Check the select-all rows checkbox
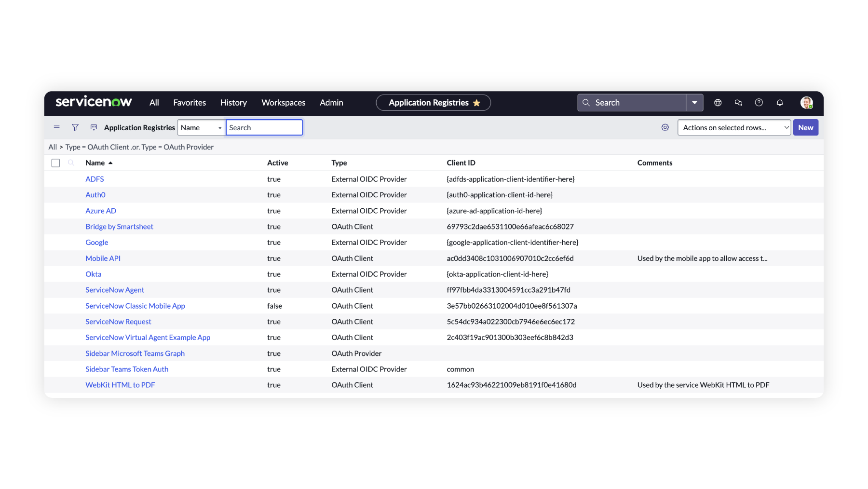Screen dimensions: 868x489 (56, 163)
